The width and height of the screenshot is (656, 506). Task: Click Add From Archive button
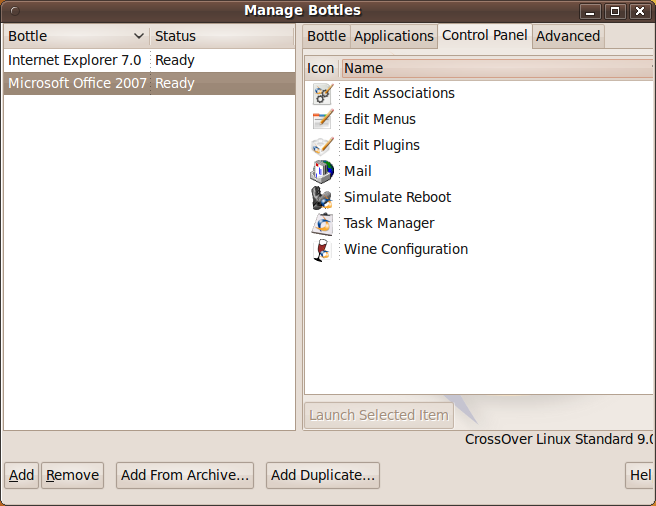pos(185,476)
